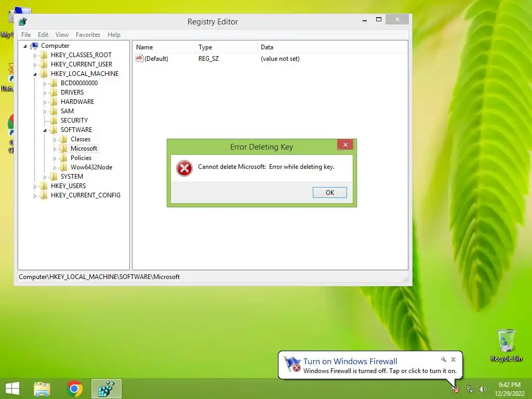Expand Wow6432Node key arrow
This screenshot has width=532, height=399.
click(54, 168)
